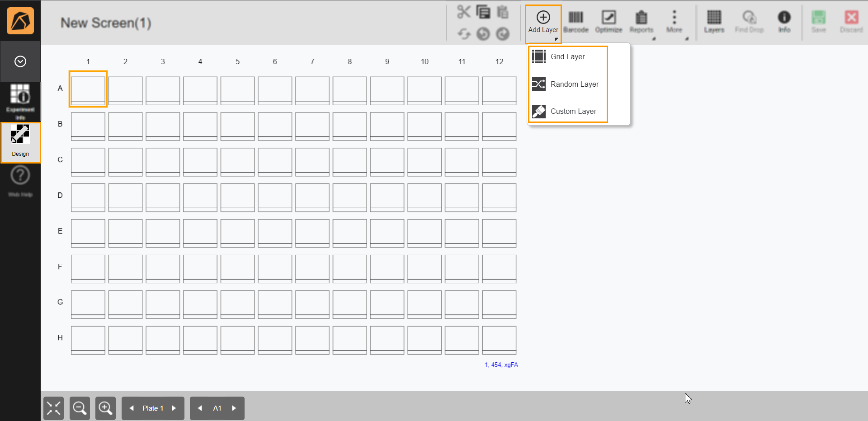Open Web Help in the sidebar
The height and width of the screenshot is (421, 868).
[x=20, y=182]
